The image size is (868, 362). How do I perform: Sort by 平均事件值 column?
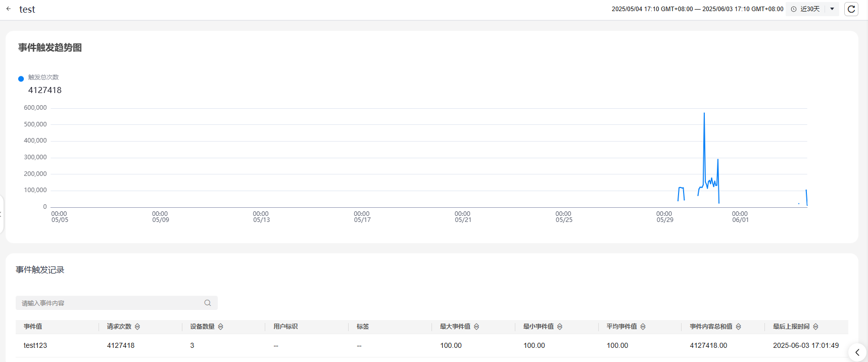tap(643, 327)
